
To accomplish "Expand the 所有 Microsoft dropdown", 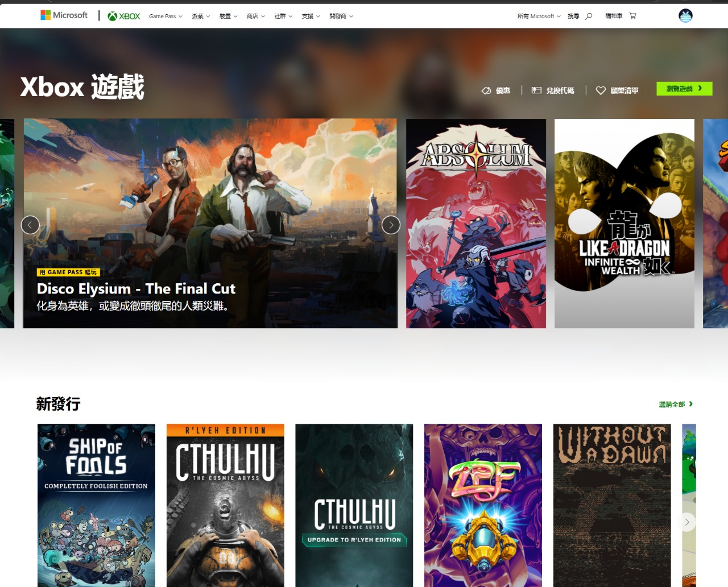I will pyautogui.click(x=539, y=16).
